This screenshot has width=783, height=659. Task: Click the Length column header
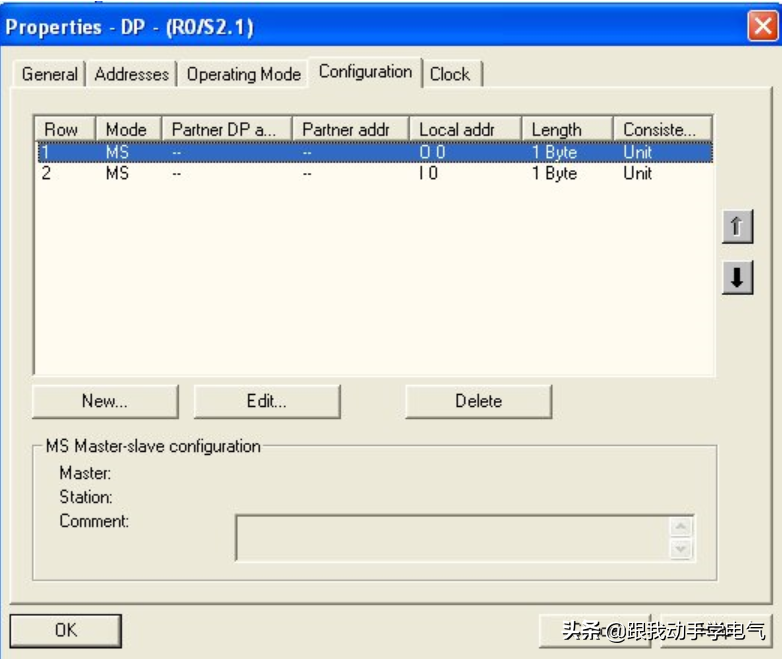566,129
